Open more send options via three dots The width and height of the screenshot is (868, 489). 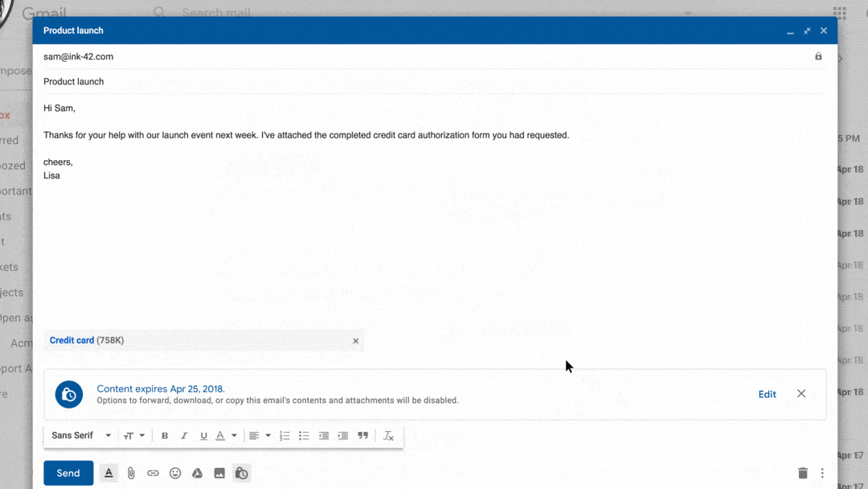(821, 473)
